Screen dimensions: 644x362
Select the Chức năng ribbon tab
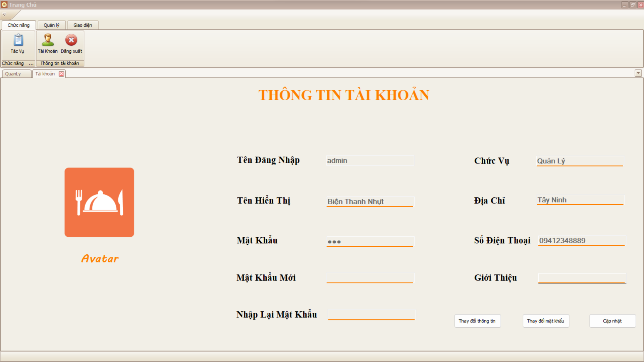pyautogui.click(x=19, y=25)
